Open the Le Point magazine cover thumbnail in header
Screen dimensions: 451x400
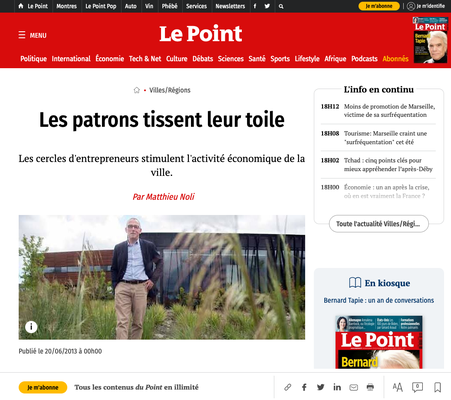[430, 40]
